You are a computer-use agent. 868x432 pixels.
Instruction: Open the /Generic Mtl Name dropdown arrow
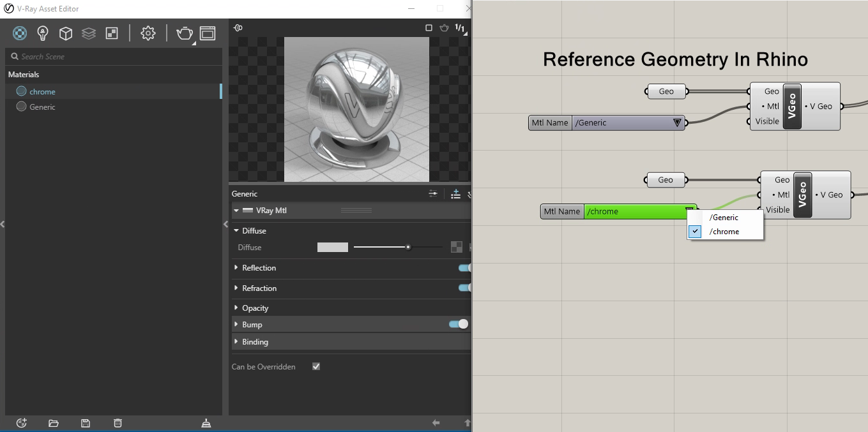click(677, 123)
